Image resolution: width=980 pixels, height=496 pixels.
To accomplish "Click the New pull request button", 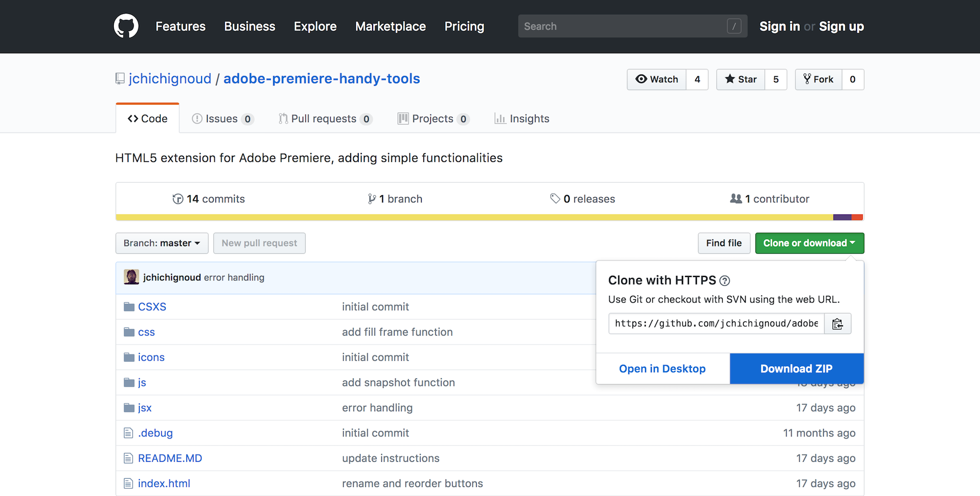I will coord(259,243).
